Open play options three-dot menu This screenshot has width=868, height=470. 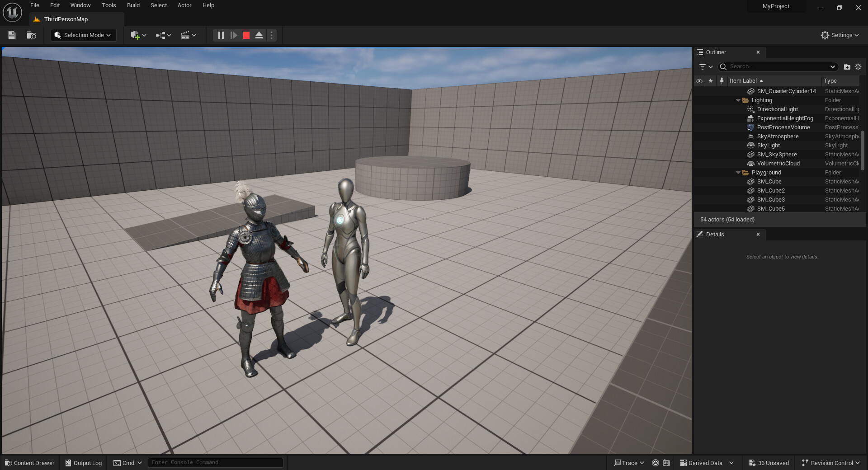pos(271,35)
